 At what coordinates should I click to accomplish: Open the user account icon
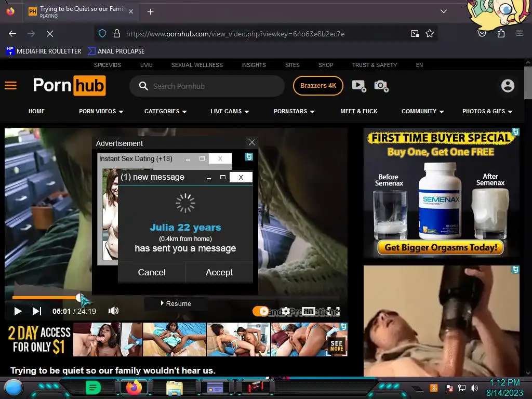(x=508, y=86)
